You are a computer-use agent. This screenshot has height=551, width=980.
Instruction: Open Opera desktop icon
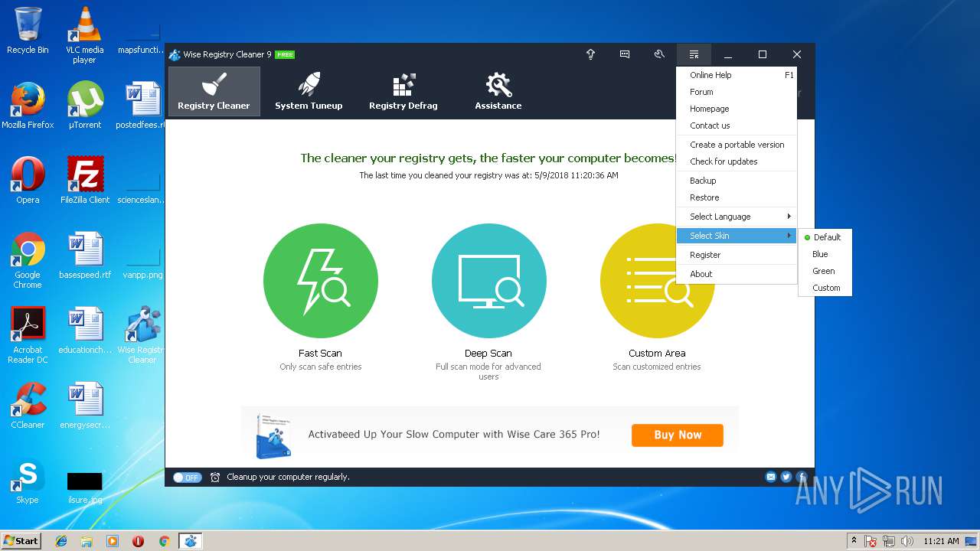pyautogui.click(x=28, y=181)
